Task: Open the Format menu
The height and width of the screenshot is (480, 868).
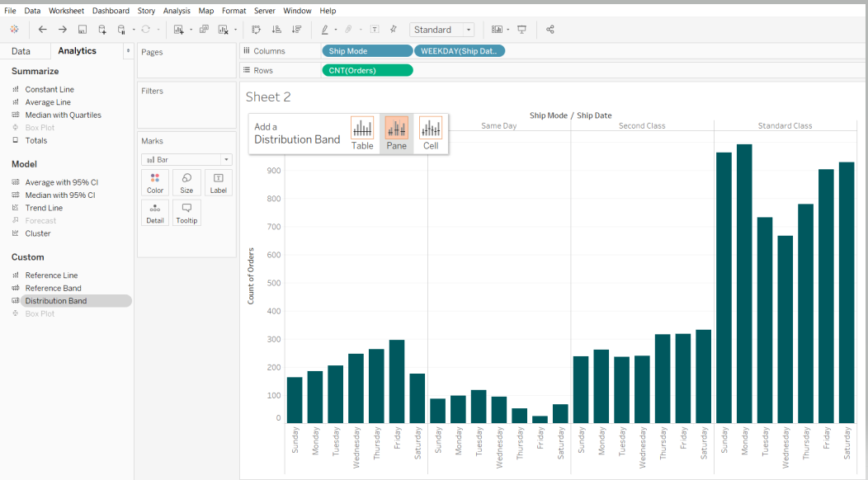Action: (234, 11)
